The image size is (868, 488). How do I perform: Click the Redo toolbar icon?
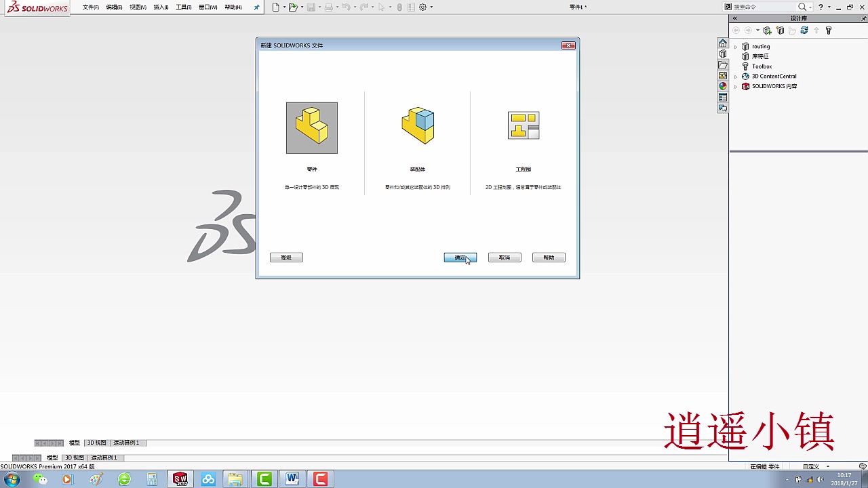[x=363, y=7]
